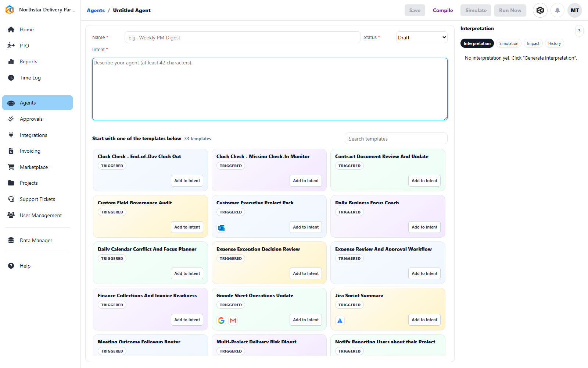
Task: Add Custom Field Governance Audit to intent
Action: click(187, 227)
